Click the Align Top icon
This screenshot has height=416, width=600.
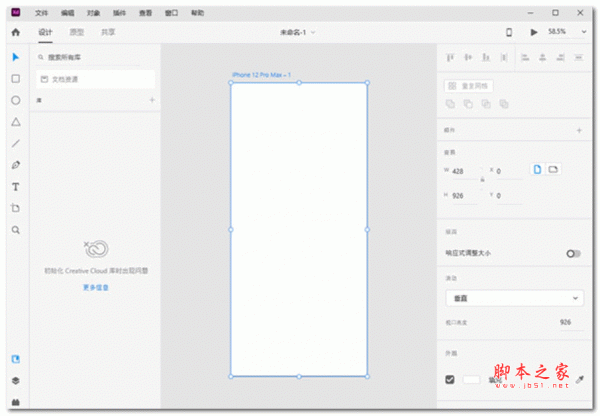(x=450, y=58)
